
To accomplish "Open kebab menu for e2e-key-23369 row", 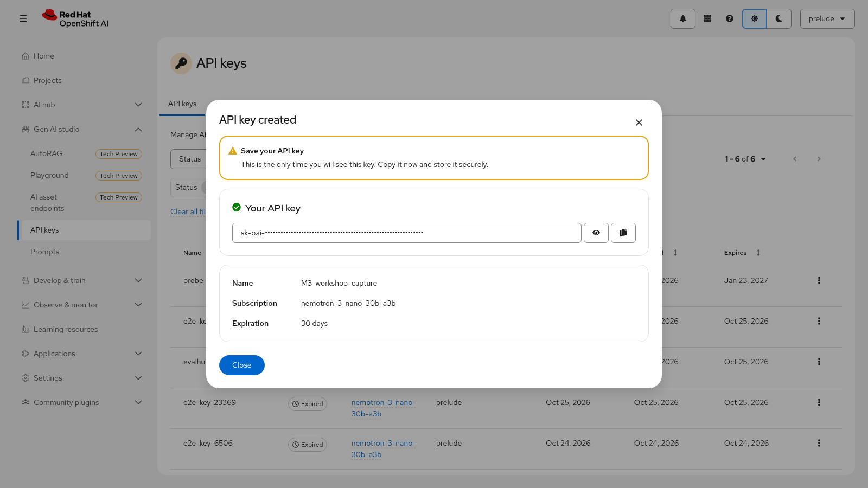I will (x=819, y=402).
